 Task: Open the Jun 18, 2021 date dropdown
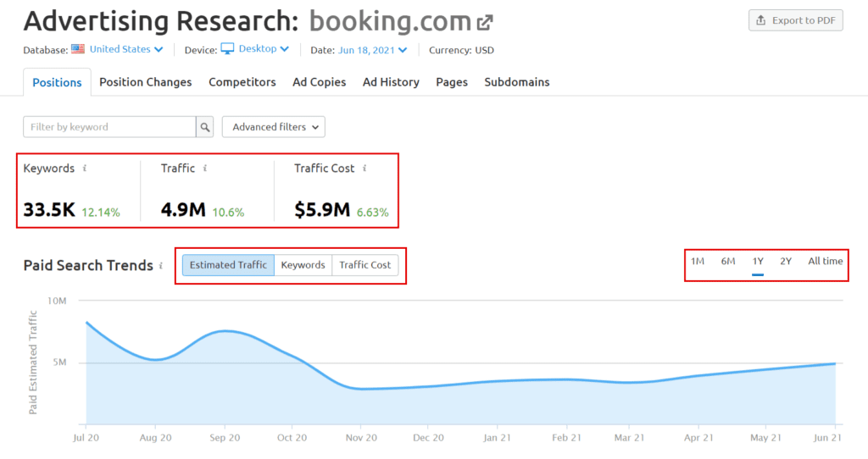coord(373,50)
